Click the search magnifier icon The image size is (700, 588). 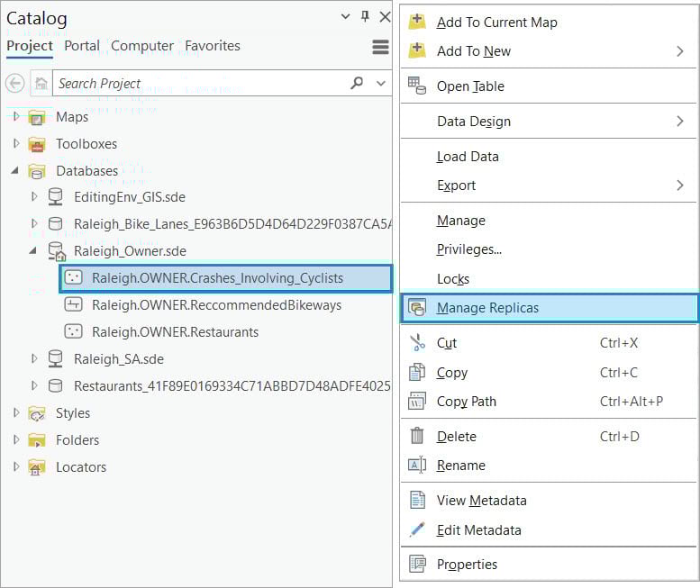click(x=358, y=83)
